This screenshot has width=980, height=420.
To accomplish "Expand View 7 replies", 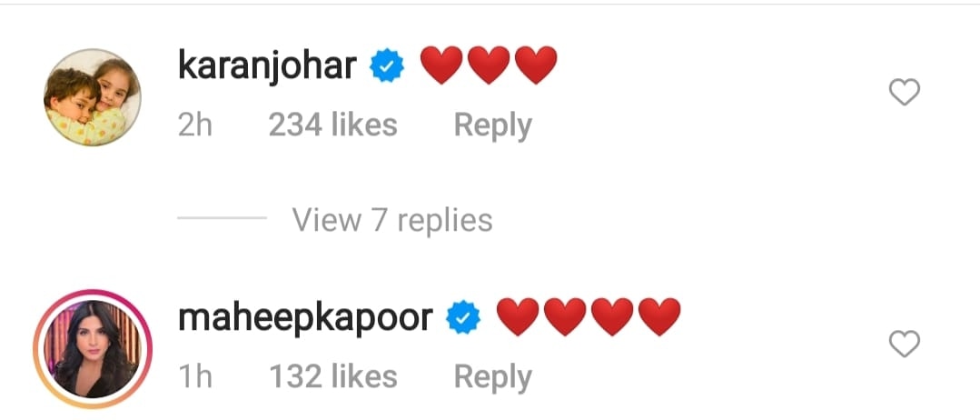I will 392,220.
